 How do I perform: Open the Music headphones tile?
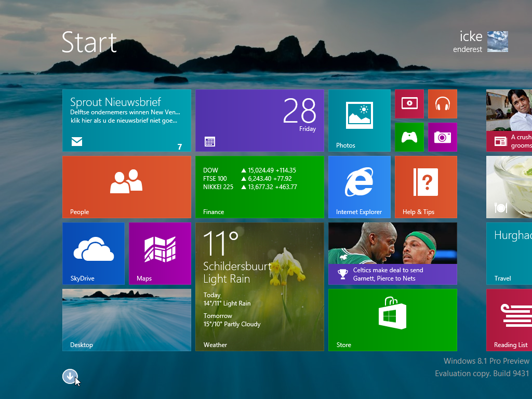(x=442, y=104)
